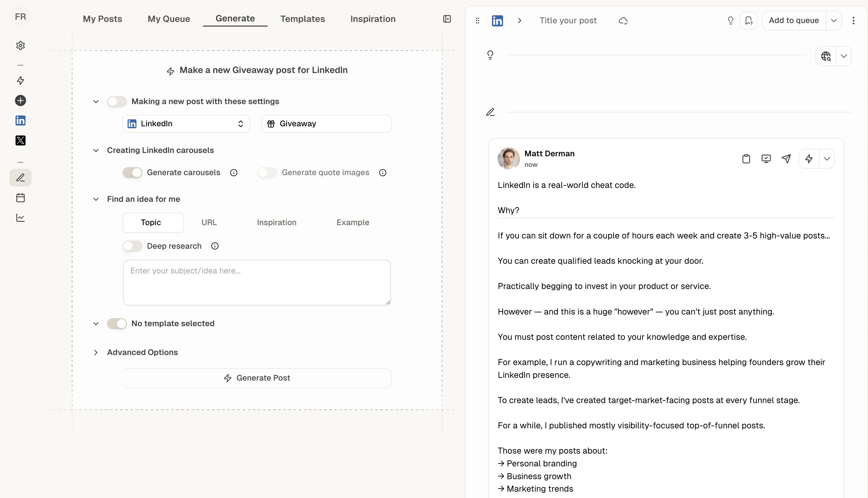Screen dimensions: 868x498
Task: Open the Templates tab
Action: pos(303,19)
